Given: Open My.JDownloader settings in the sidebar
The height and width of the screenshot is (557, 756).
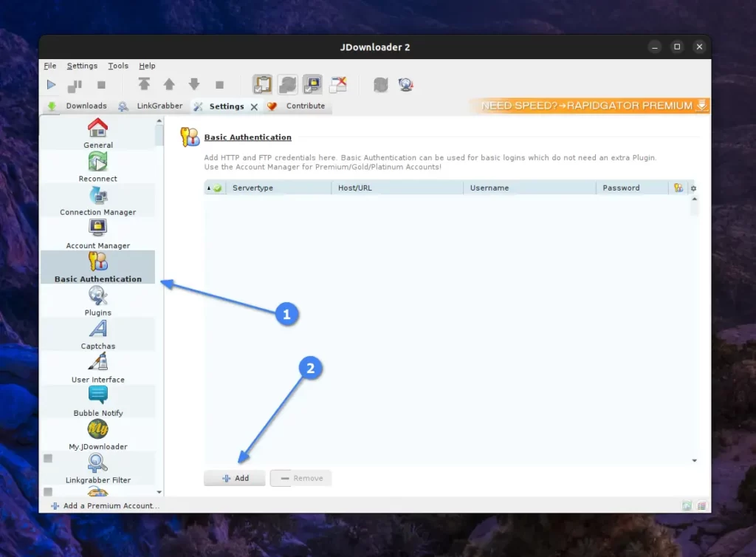Looking at the screenshot, I should 98,435.
